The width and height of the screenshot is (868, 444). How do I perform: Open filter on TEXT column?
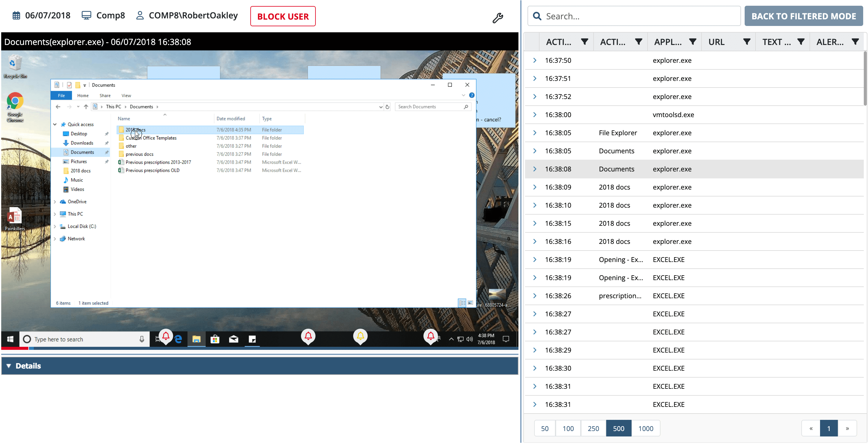point(801,42)
